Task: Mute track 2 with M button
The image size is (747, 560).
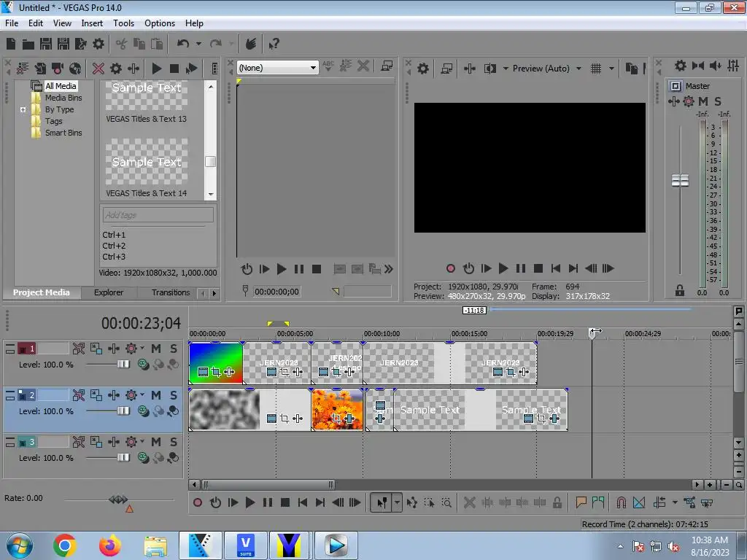Action: (156, 395)
